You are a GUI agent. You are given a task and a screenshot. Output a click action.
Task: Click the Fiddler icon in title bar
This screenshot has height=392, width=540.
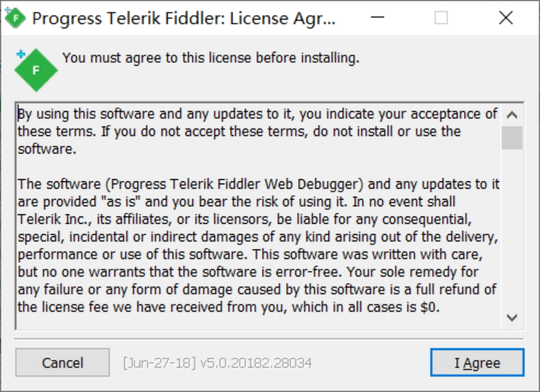coord(15,18)
